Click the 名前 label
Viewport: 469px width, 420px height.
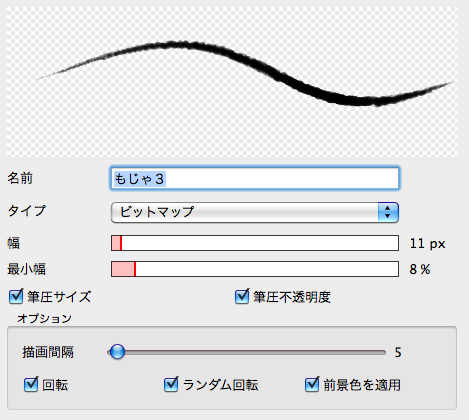(x=20, y=178)
